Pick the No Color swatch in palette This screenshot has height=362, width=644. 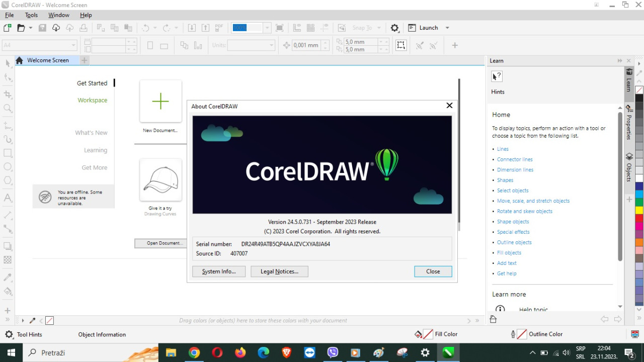[639, 90]
